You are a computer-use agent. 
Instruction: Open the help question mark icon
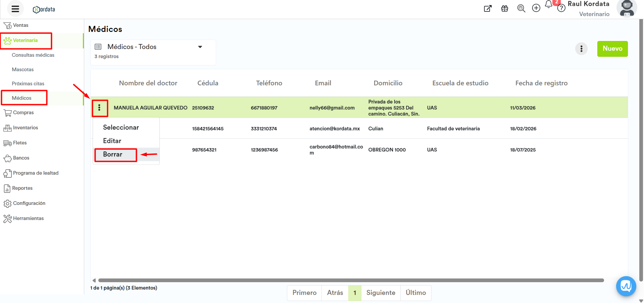click(561, 8)
